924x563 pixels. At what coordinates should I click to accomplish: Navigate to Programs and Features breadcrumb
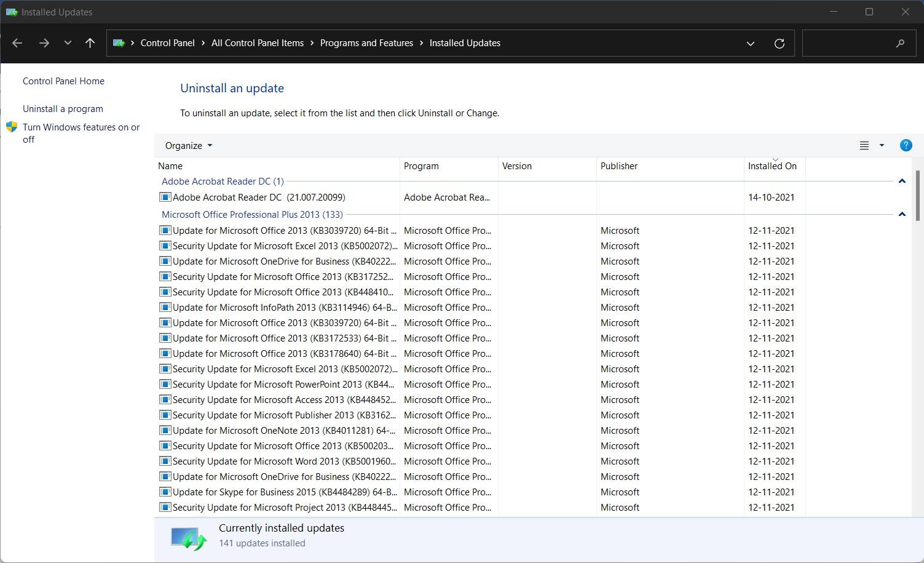pos(366,42)
